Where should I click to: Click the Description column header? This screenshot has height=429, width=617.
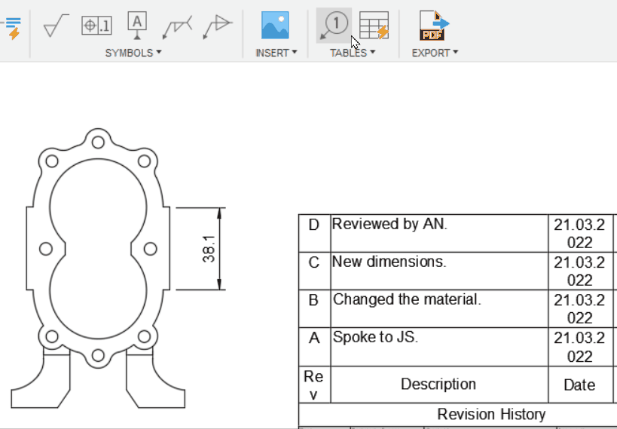tap(440, 385)
